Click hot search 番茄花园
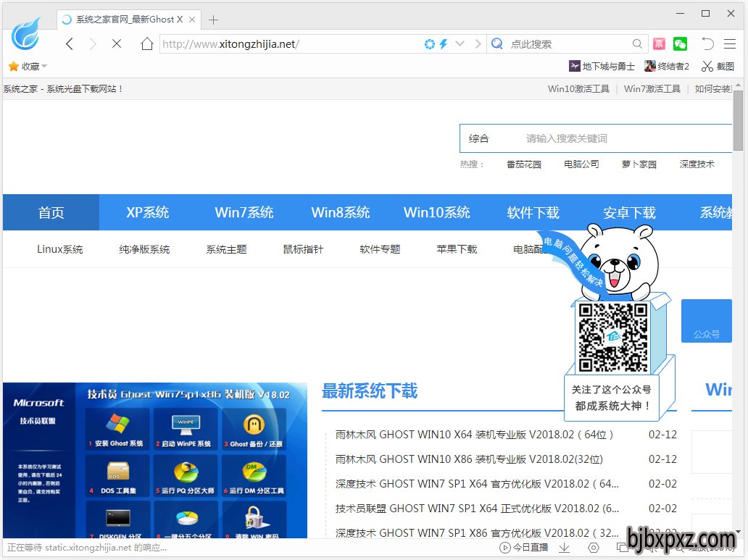Image resolution: width=748 pixels, height=560 pixels. (x=524, y=164)
